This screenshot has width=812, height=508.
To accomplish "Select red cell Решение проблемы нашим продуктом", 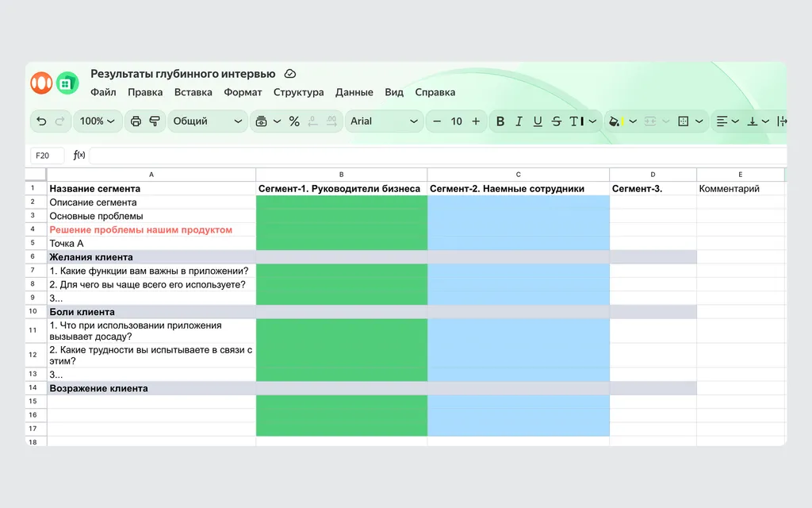I will (x=151, y=229).
